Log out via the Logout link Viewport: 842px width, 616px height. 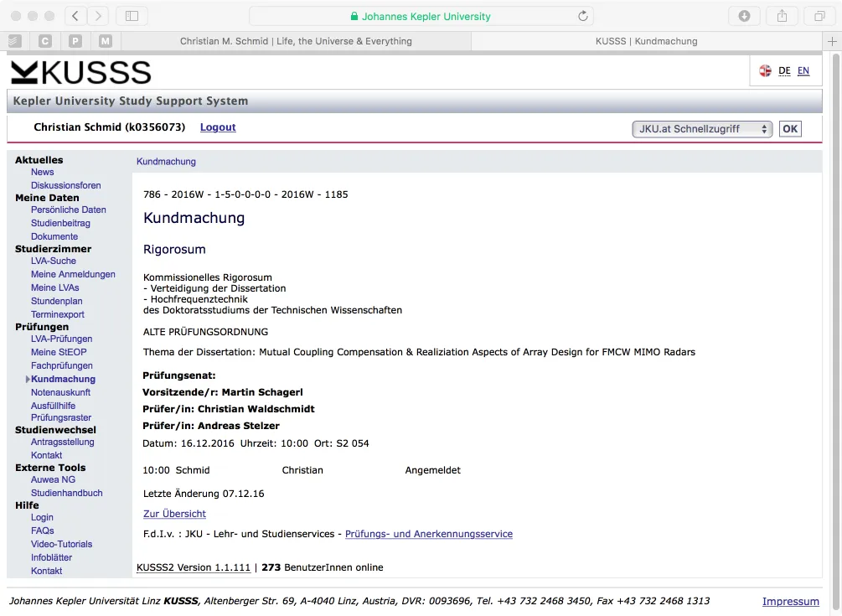point(218,127)
